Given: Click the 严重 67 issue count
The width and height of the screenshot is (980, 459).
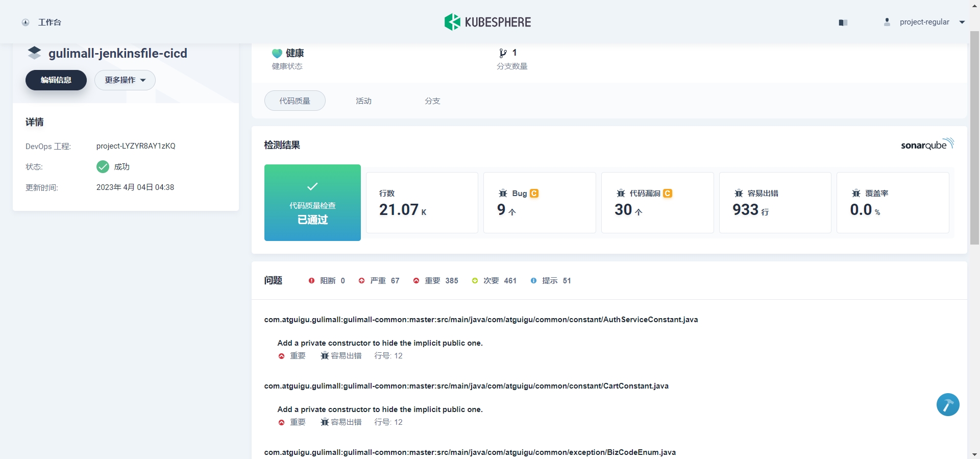Looking at the screenshot, I should [395, 281].
